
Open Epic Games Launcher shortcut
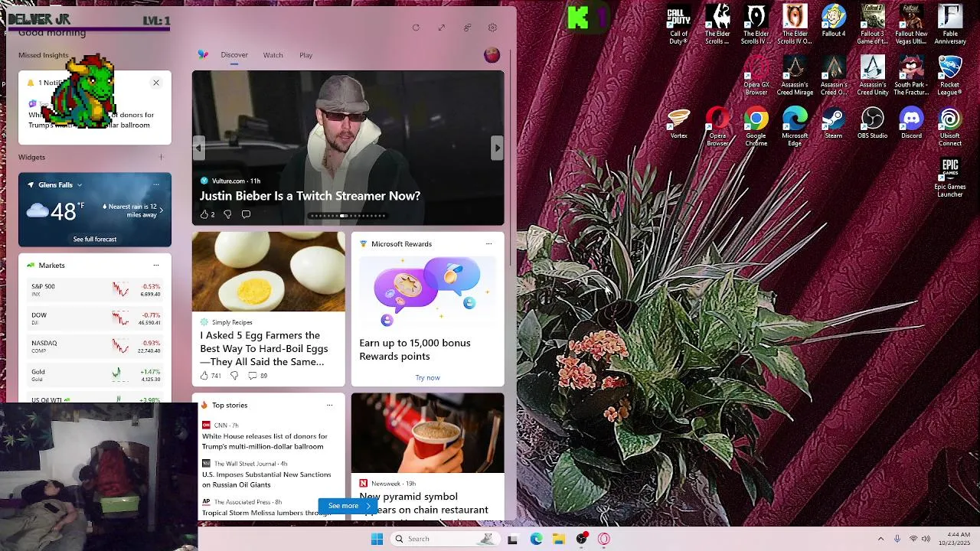coord(950,178)
